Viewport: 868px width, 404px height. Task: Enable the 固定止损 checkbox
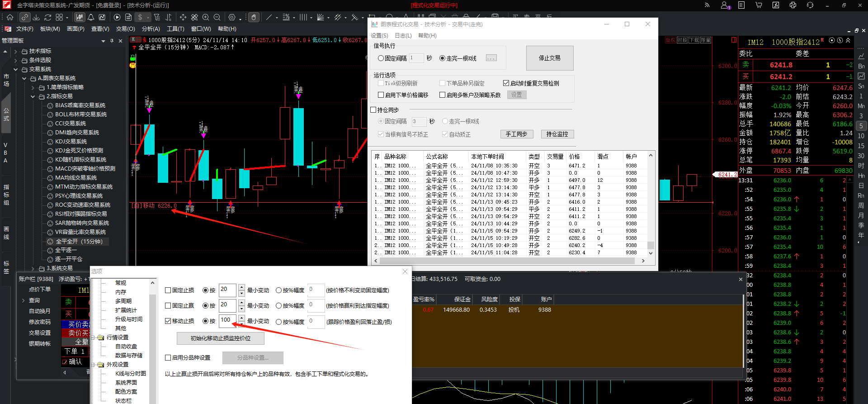(x=168, y=290)
